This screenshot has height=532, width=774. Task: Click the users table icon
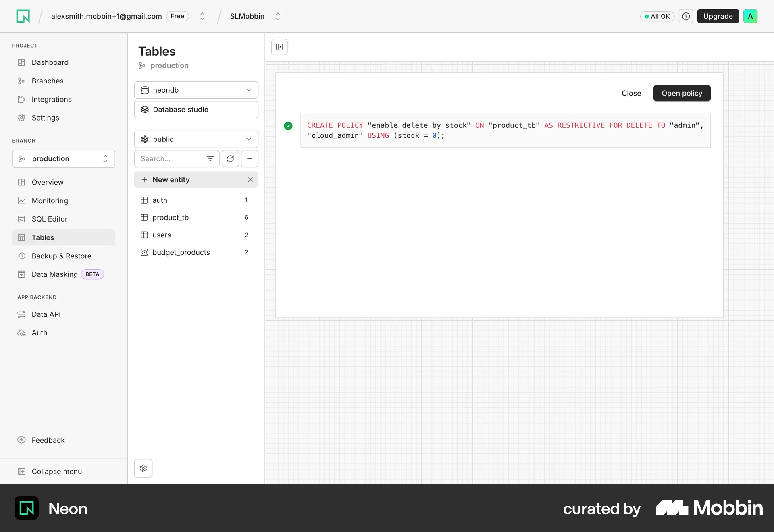(144, 235)
